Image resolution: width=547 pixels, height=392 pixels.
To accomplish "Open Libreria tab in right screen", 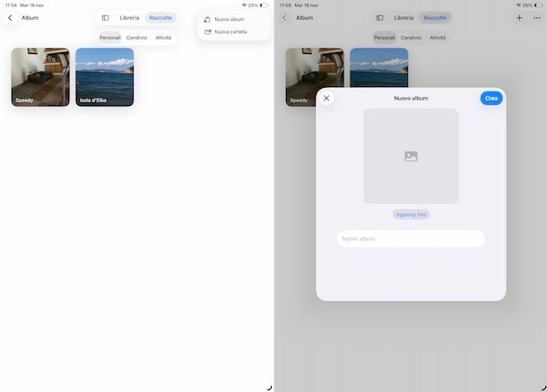I will pyautogui.click(x=404, y=18).
